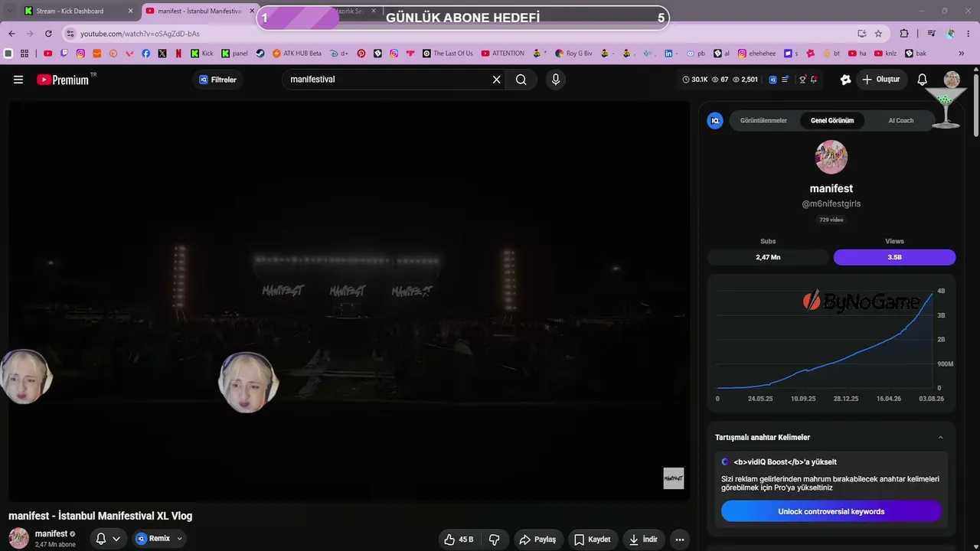Image resolution: width=980 pixels, height=551 pixels.
Task: Switch to Görüntülenmeler tab
Action: 763,121
